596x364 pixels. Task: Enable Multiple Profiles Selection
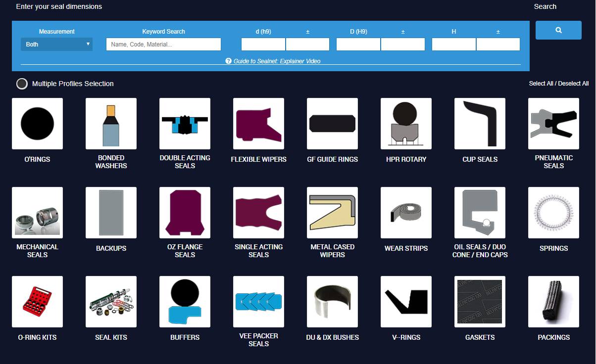[x=22, y=84]
